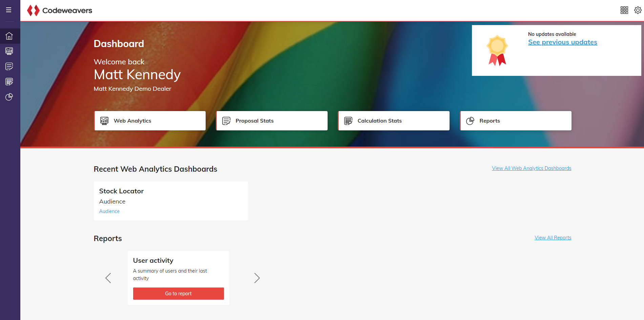Viewport: 644px width, 320px height.
Task: Click the Matt Kennedy Demo Dealer text
Action: pyautogui.click(x=132, y=89)
